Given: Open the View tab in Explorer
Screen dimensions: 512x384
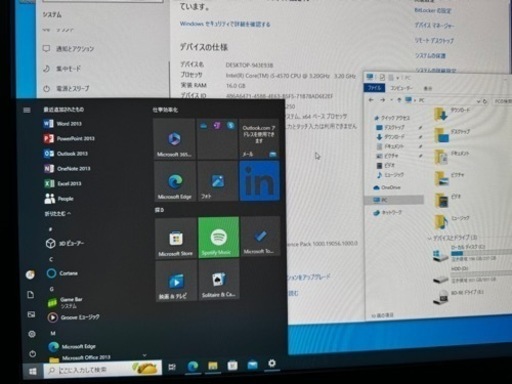Looking at the screenshot, I should coord(428,88).
